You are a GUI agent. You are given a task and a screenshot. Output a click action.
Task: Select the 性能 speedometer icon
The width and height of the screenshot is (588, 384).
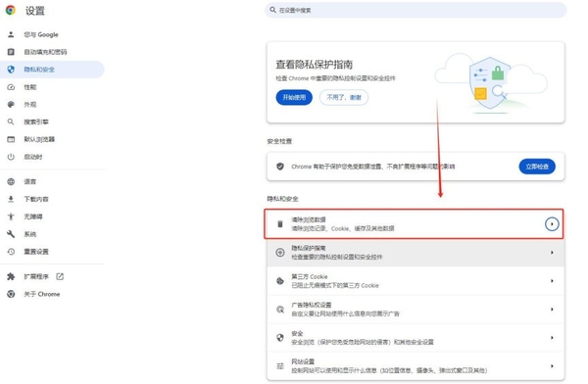click(x=11, y=87)
